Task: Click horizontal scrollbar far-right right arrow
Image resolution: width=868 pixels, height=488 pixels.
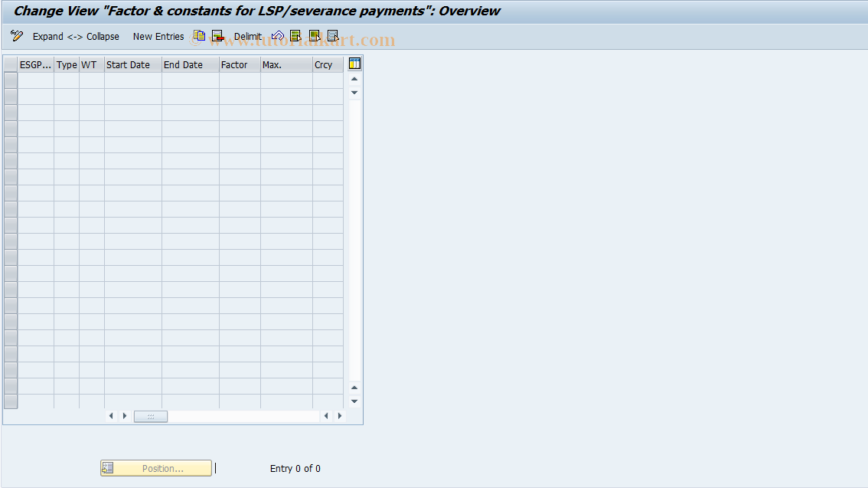Action: 339,416
